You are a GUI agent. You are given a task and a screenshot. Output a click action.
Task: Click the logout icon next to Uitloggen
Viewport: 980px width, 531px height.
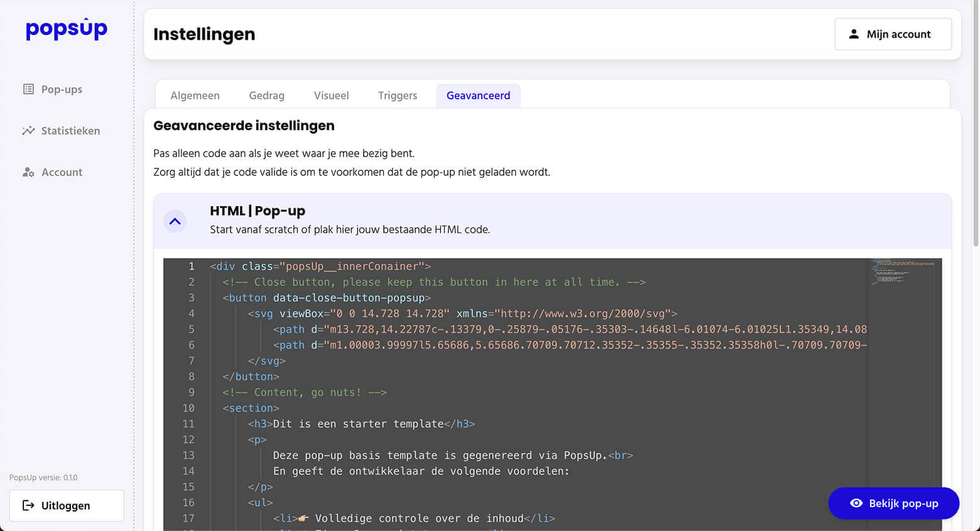point(27,505)
